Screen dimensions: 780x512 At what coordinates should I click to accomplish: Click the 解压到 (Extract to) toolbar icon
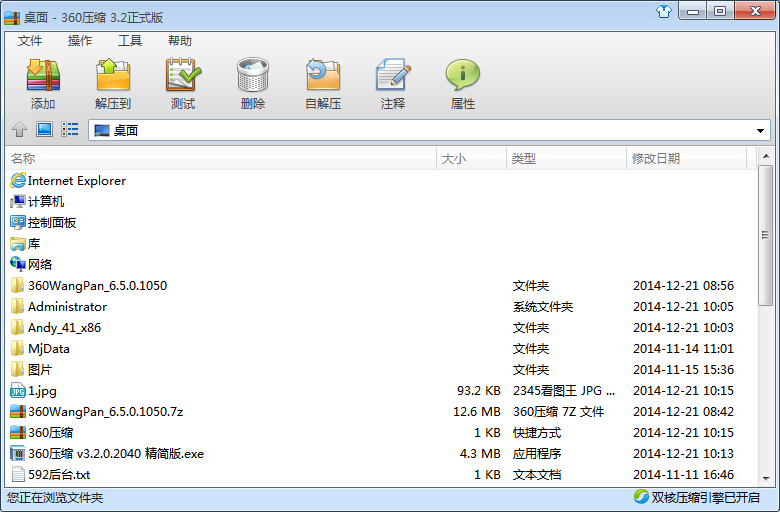pos(113,75)
